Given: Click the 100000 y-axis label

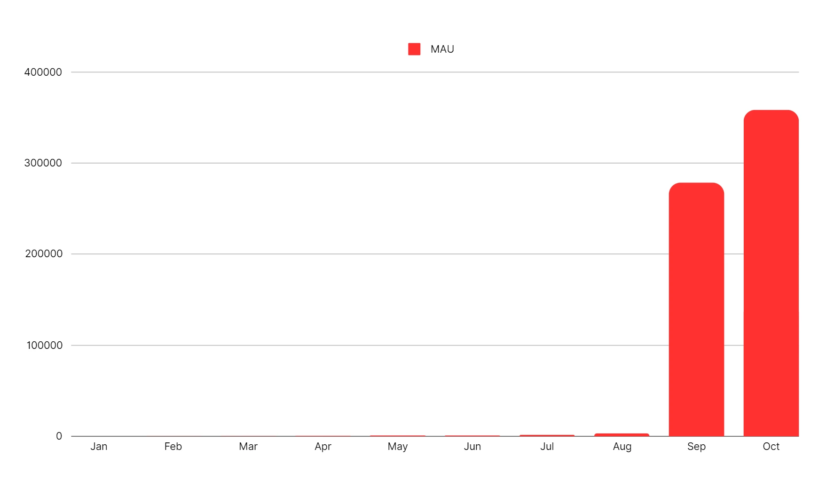Looking at the screenshot, I should (44, 345).
